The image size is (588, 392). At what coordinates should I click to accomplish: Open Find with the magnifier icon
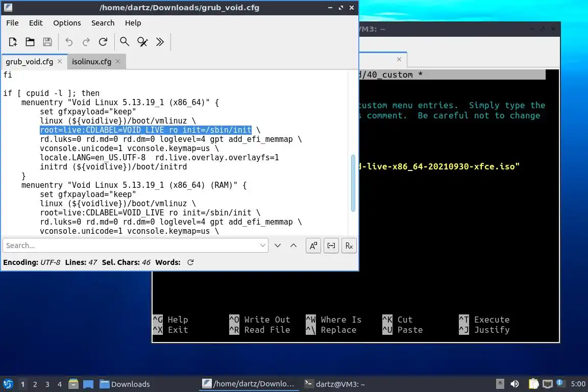125,42
